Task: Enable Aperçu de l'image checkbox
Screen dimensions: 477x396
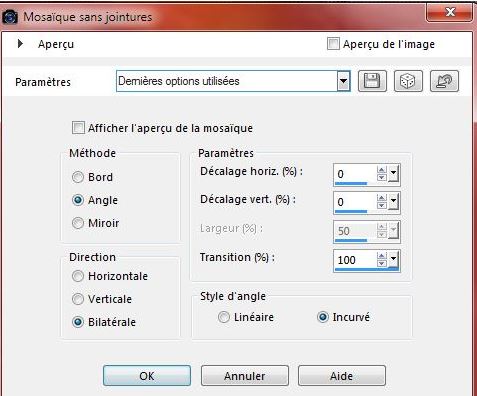Action: [x=333, y=44]
